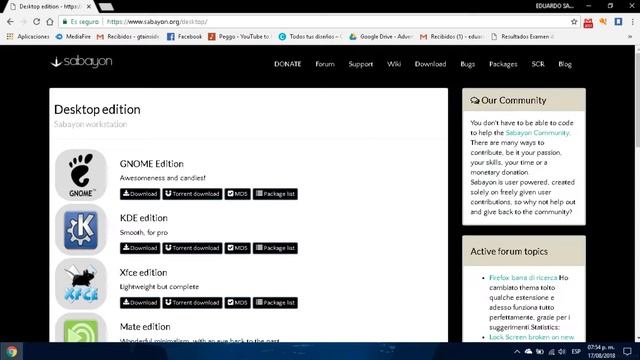
Task: Open the Sabayon Community link
Action: click(x=538, y=133)
